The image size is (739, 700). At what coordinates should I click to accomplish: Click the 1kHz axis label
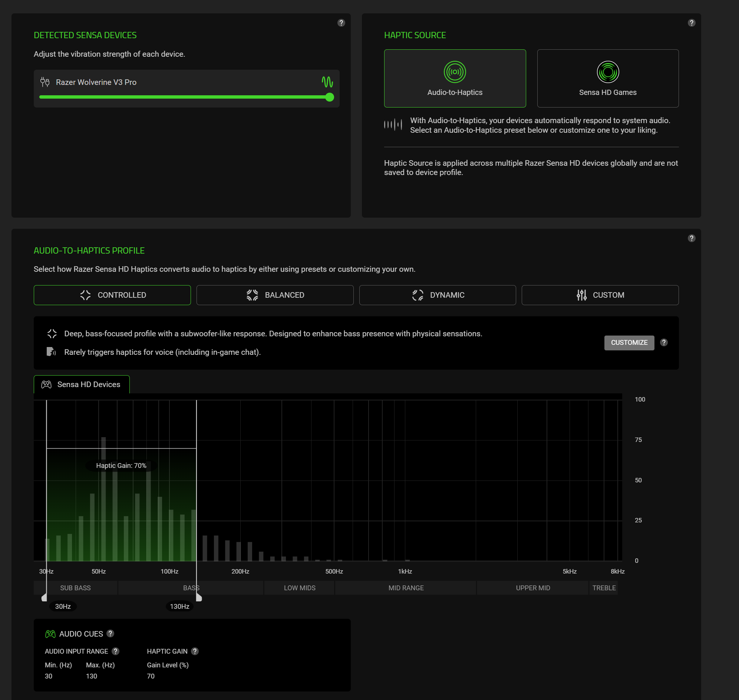pos(405,571)
